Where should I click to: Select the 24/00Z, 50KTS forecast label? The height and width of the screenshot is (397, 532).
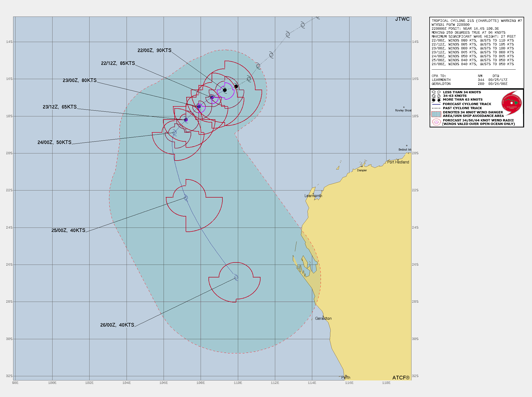point(54,142)
